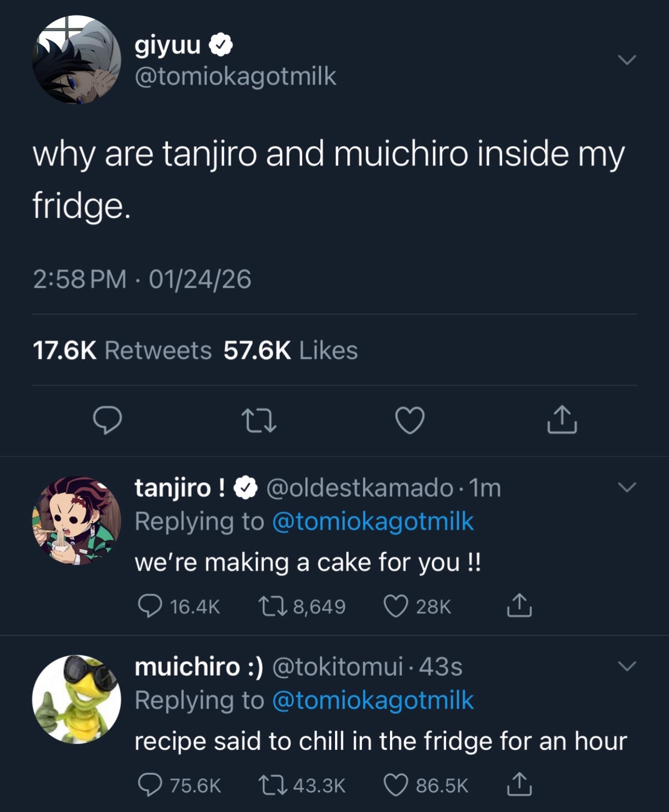Open options chevron on giyuu's tweet

click(x=627, y=60)
